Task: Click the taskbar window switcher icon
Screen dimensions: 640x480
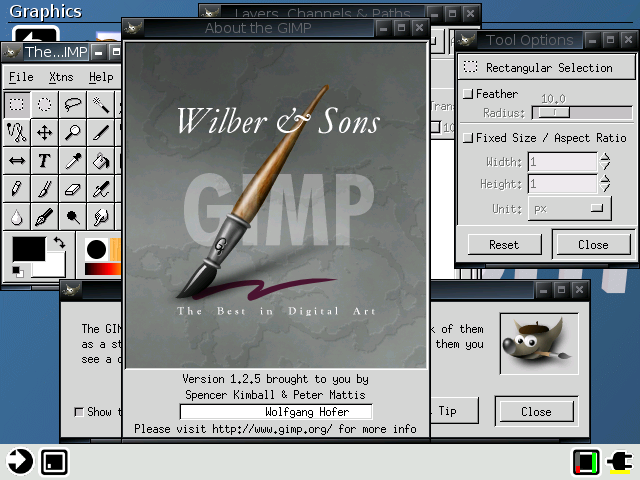Action: (54, 462)
